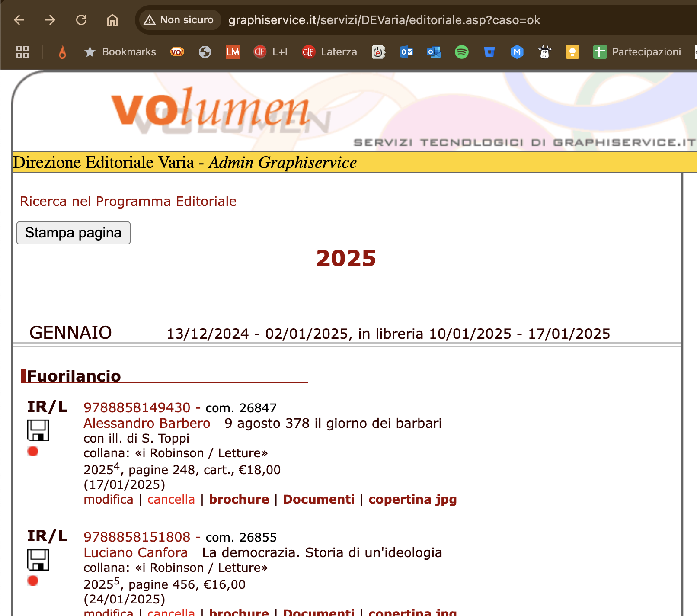Click modifica for the Barbero book
Viewport: 697px width, 616px height.
[108, 499]
